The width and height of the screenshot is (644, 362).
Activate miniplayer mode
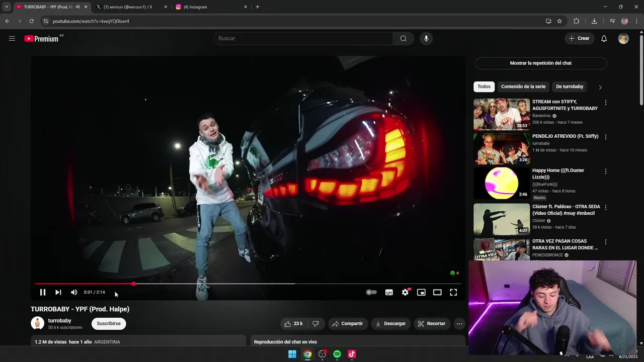421,292
